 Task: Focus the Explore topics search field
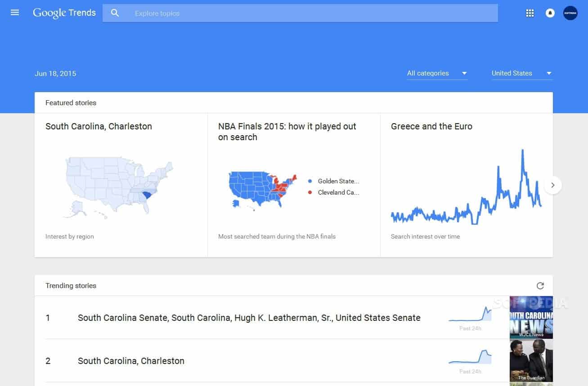300,13
